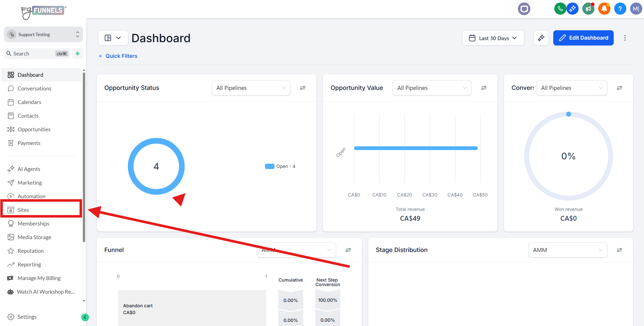This screenshot has height=326, width=644.
Task: Open the help question mark icon
Action: pos(620,9)
